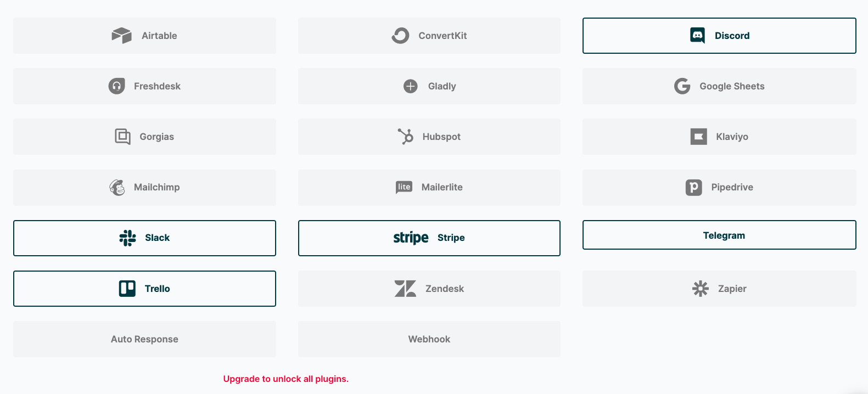This screenshot has height=394, width=868.
Task: Select the Auto Response plugin
Action: point(144,339)
